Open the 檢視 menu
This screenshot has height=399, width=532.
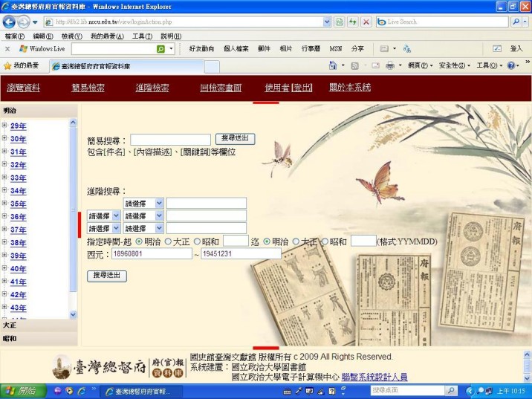tap(71, 36)
